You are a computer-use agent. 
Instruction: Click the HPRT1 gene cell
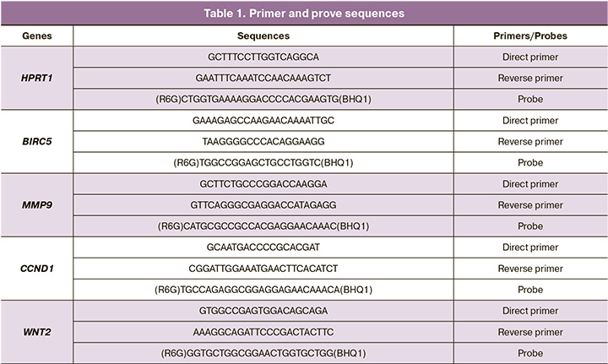click(37, 78)
